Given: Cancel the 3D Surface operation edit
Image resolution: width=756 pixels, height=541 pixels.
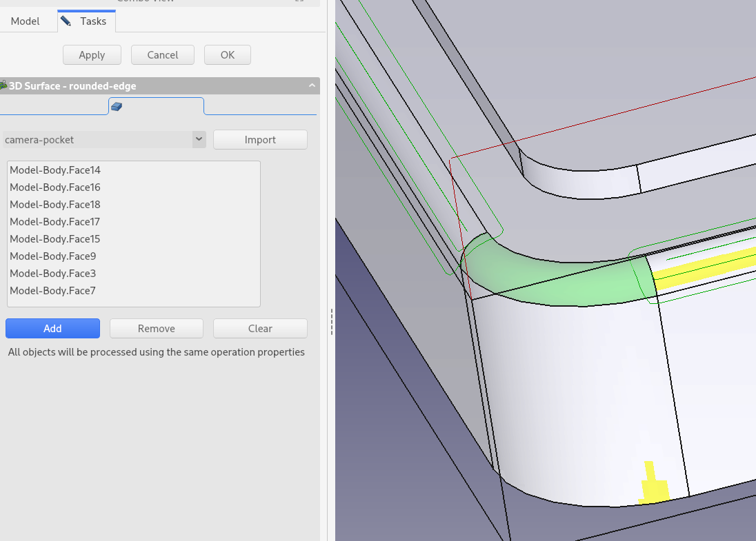Looking at the screenshot, I should coord(162,55).
